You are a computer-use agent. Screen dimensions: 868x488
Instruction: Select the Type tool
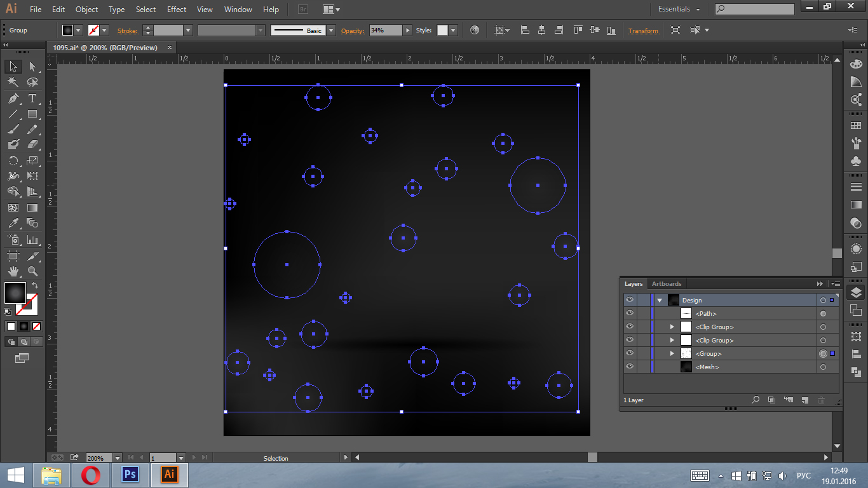point(32,98)
